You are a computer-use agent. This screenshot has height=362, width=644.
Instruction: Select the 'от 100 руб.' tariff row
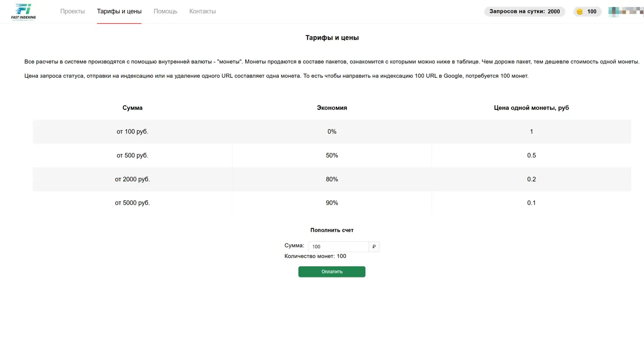click(132, 132)
